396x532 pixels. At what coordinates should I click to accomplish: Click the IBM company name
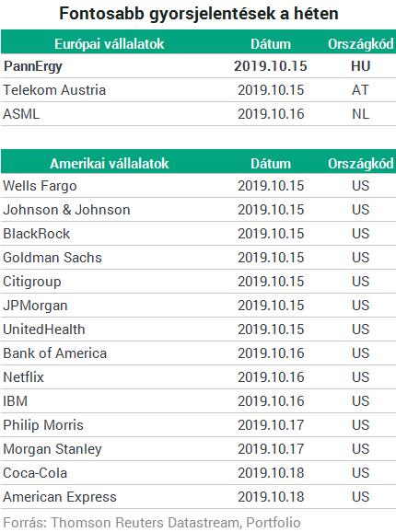click(16, 401)
